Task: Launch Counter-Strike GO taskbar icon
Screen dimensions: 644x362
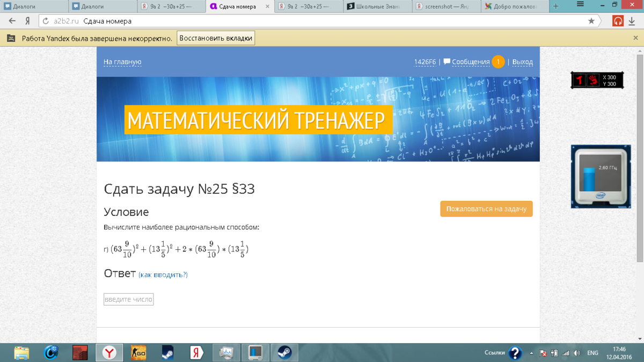Action: pyautogui.click(x=138, y=352)
